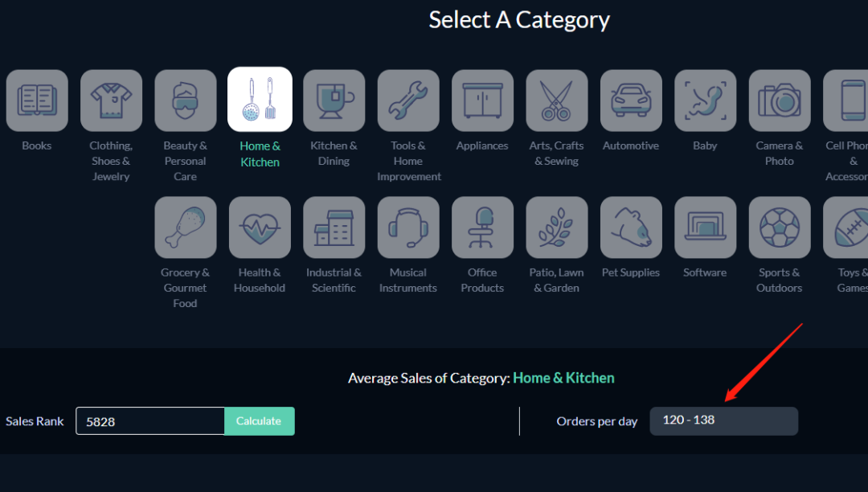Select Camera & Photo category
Image resolution: width=868 pixels, height=492 pixels.
(x=780, y=100)
